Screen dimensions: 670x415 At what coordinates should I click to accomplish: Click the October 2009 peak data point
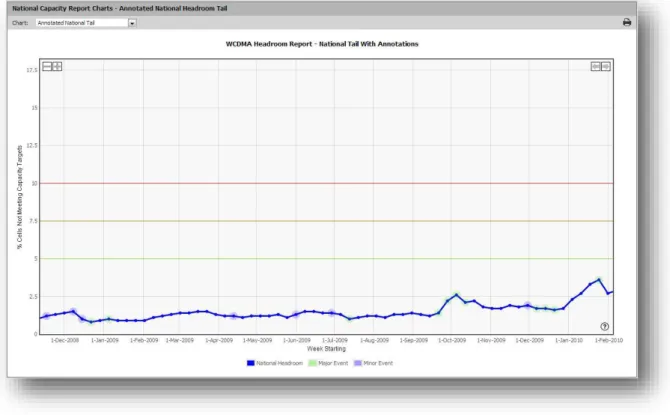pyautogui.click(x=456, y=295)
